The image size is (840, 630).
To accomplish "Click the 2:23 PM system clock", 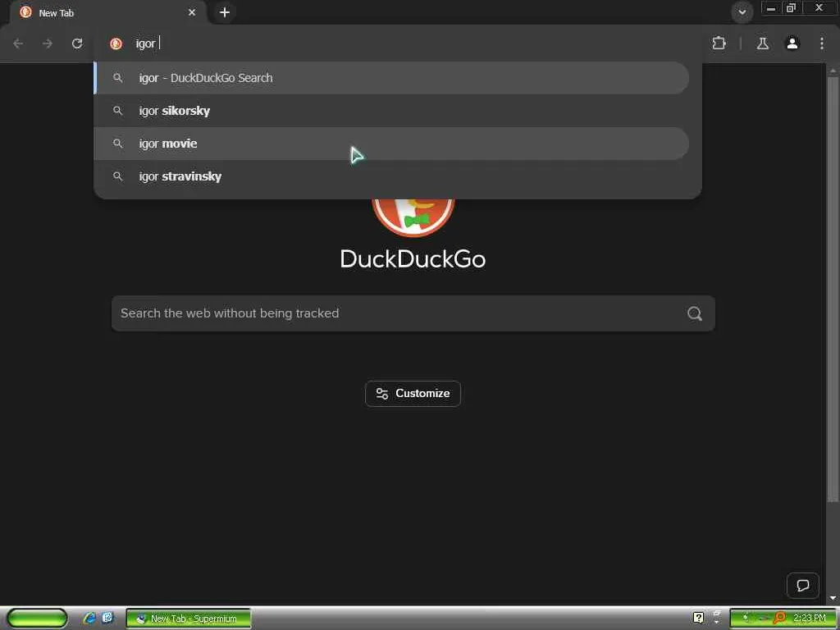I will [x=810, y=619].
